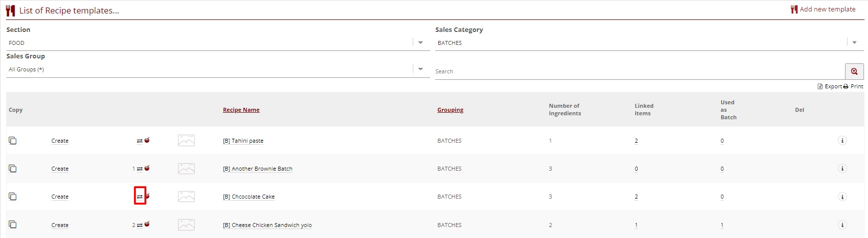Click swap arrows icon for Tahini paste

click(139, 141)
